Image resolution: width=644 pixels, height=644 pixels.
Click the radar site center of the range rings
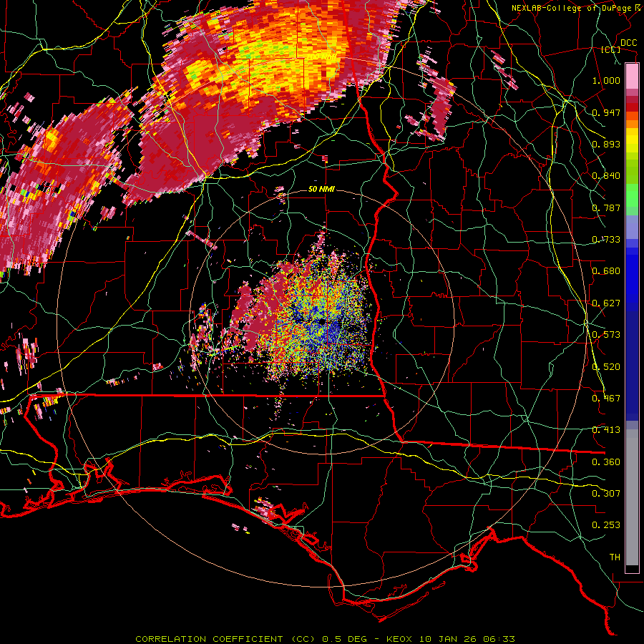coord(323,321)
